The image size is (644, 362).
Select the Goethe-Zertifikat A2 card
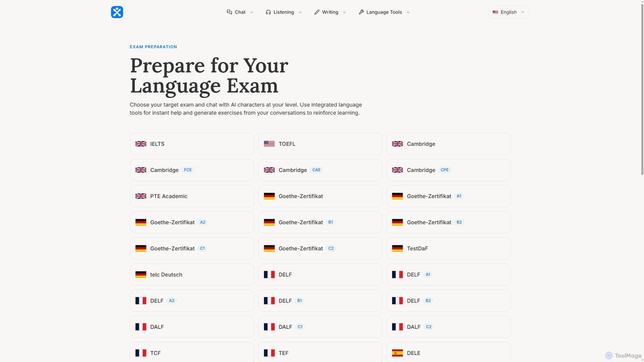[192, 222]
